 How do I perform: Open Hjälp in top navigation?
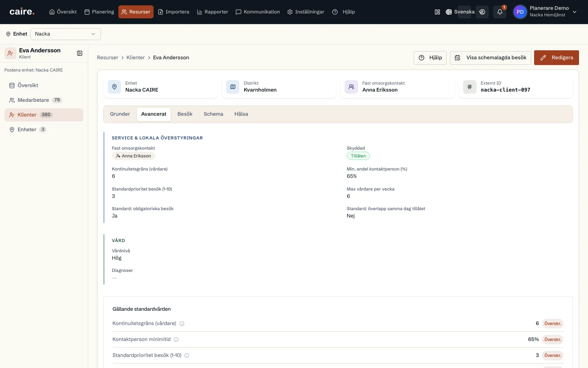pyautogui.click(x=343, y=12)
